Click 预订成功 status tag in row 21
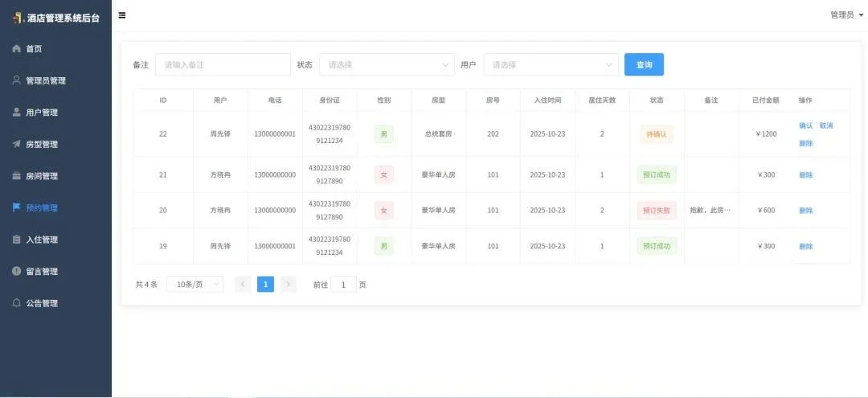The image size is (868, 398). pyautogui.click(x=657, y=175)
